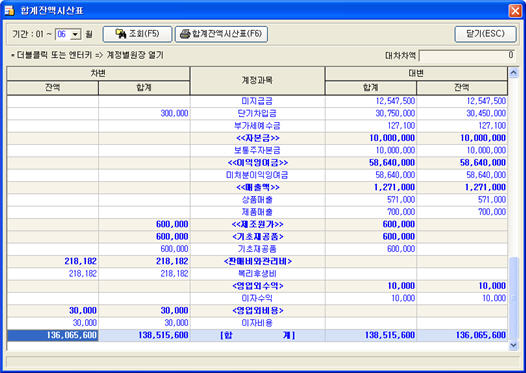Select the 부가세예수금 account row

tap(257, 126)
